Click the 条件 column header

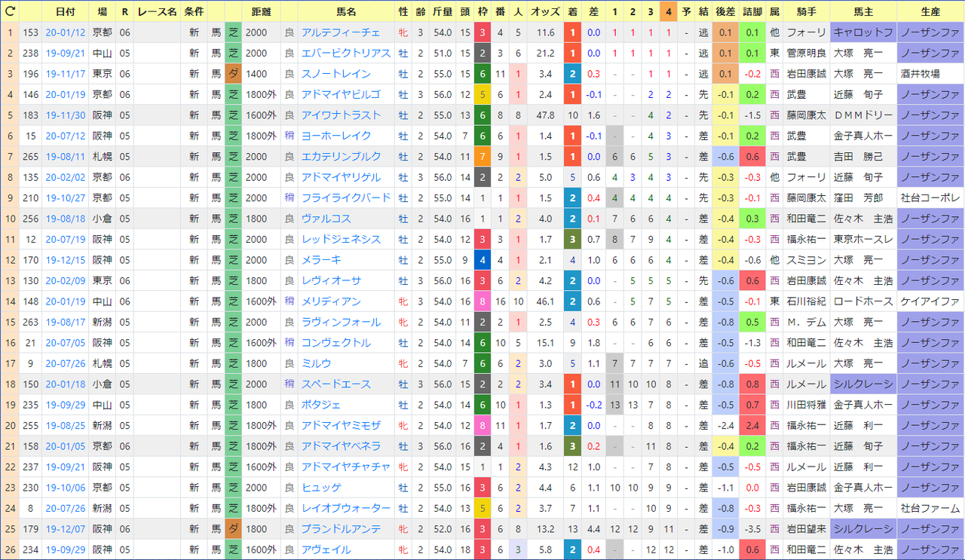click(193, 12)
